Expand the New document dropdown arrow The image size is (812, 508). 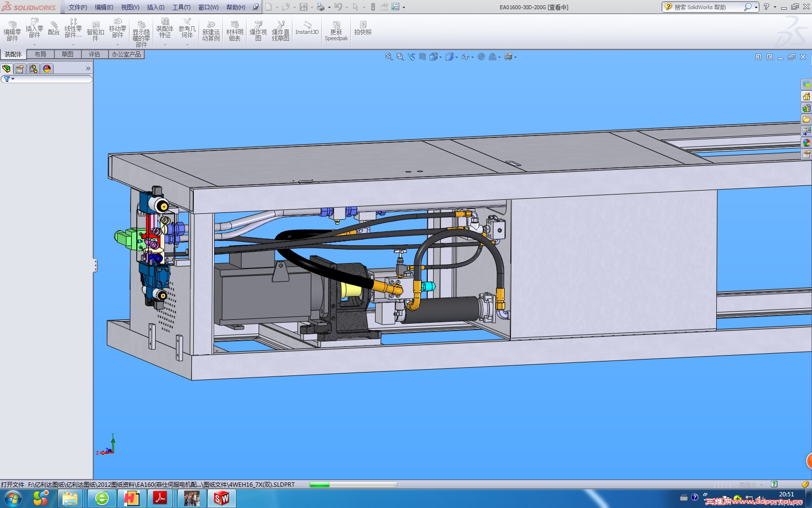[x=277, y=7]
